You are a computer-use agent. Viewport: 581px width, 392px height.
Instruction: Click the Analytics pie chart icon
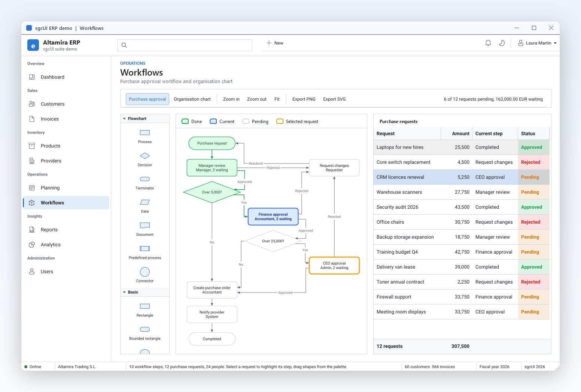point(32,245)
